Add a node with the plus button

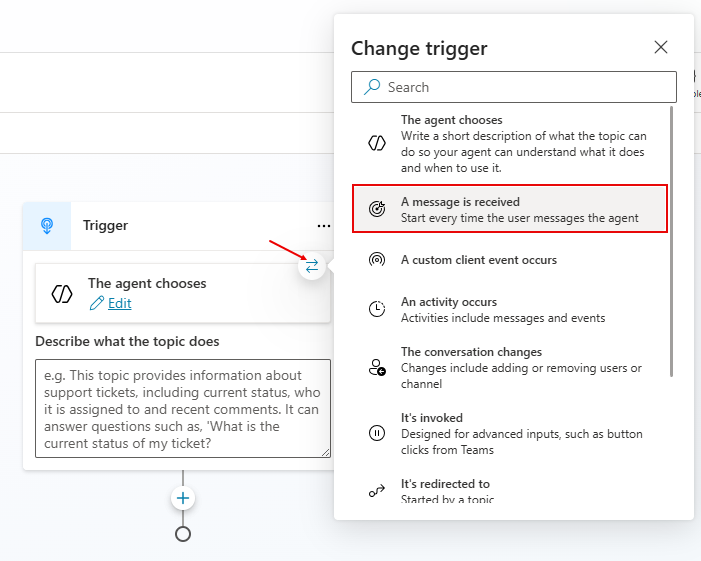click(x=183, y=498)
